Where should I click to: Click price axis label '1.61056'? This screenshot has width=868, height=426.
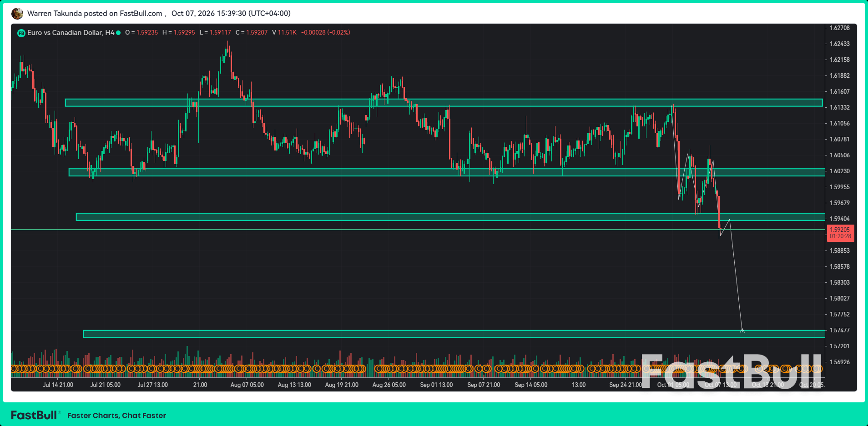[839, 123]
